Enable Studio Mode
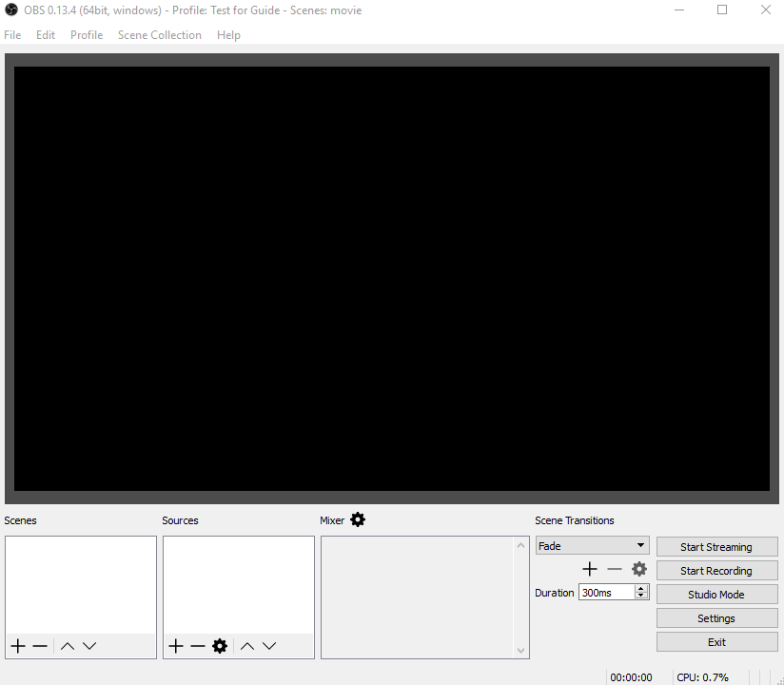784x685 pixels. [717, 595]
